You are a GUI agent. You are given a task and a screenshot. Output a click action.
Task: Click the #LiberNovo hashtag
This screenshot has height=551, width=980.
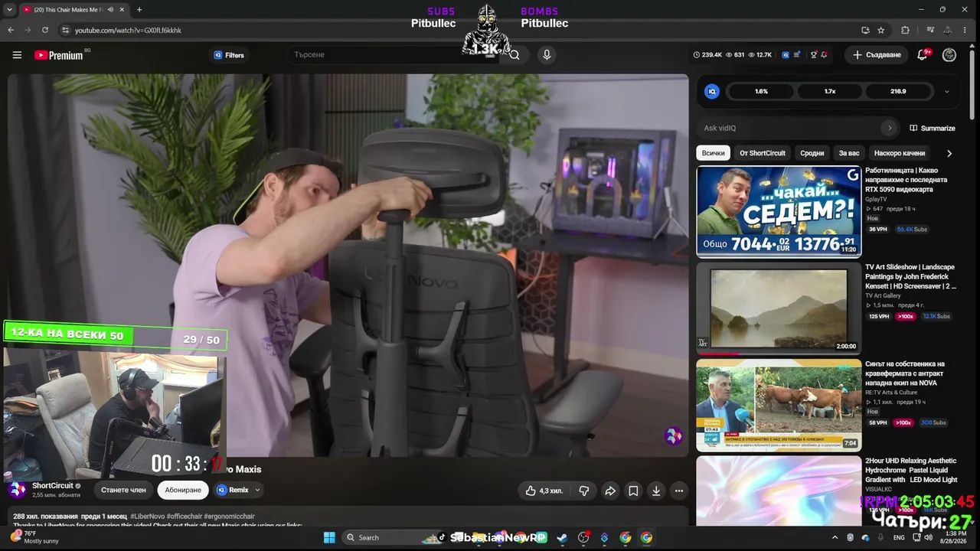coord(146,517)
